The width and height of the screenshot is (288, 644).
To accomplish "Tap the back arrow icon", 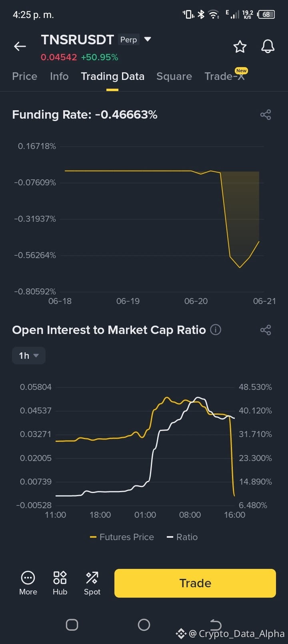I will pyautogui.click(x=20, y=46).
